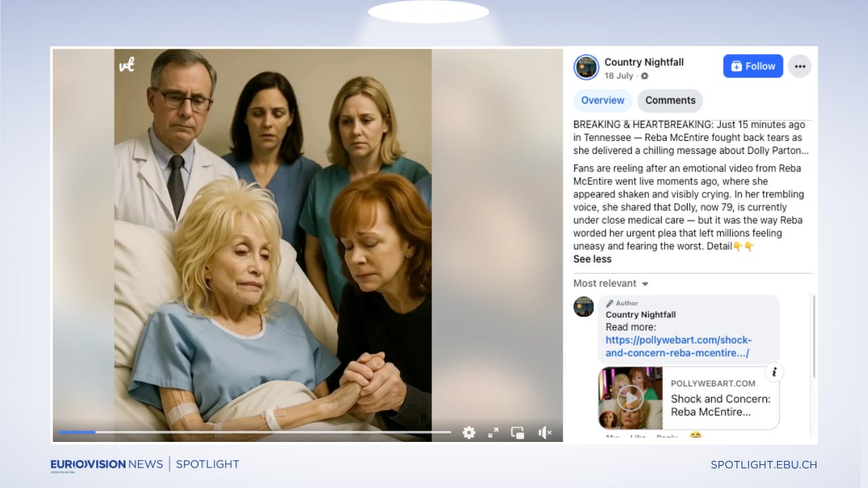
Task: Click the comments panel scrollbar
Action: click(814, 337)
